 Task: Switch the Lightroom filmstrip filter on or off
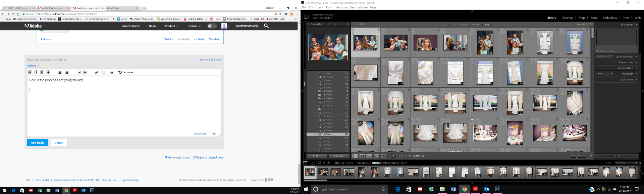tap(640, 163)
